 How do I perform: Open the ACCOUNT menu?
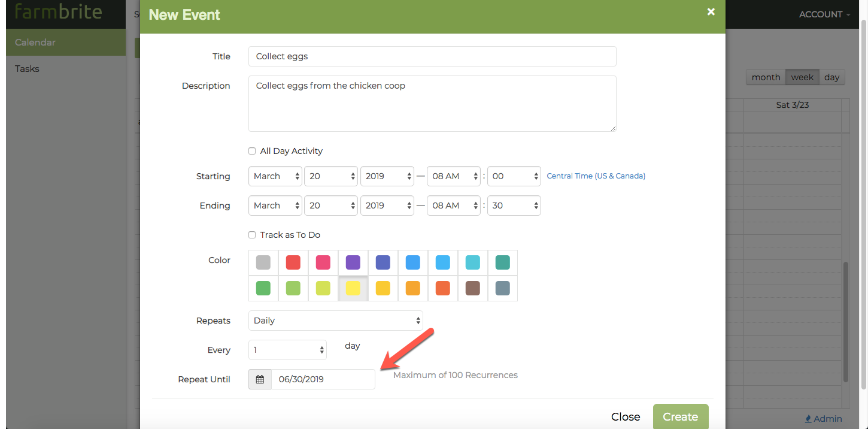pyautogui.click(x=824, y=14)
